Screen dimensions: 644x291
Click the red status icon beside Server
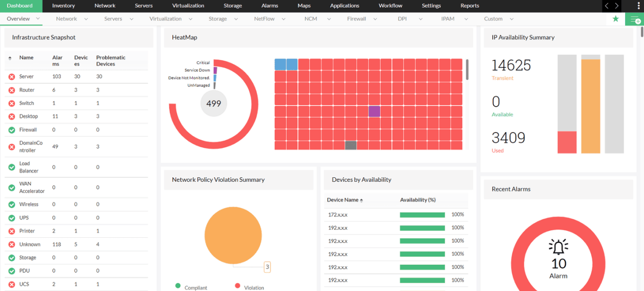point(12,77)
